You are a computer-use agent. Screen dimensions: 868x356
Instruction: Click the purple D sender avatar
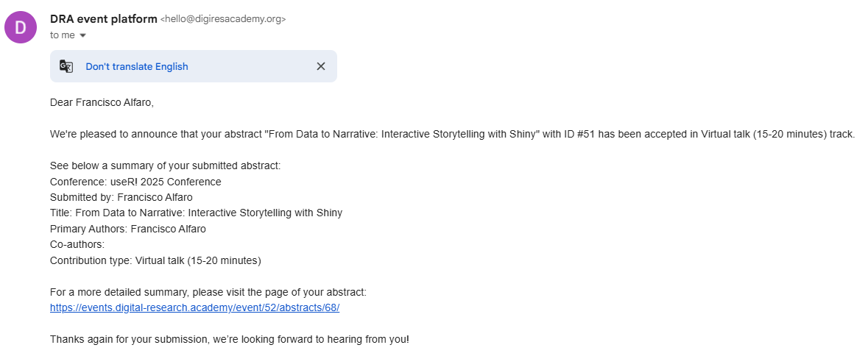(21, 26)
